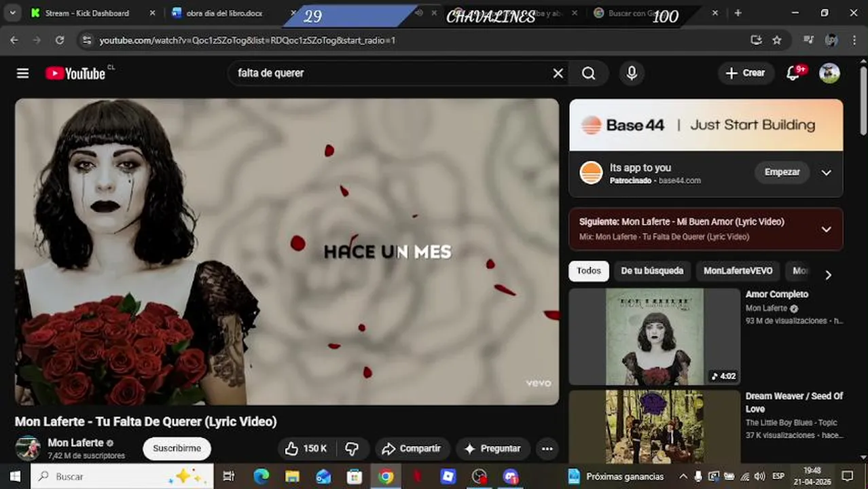
Task: Reload the page in Chrome
Action: (x=59, y=40)
